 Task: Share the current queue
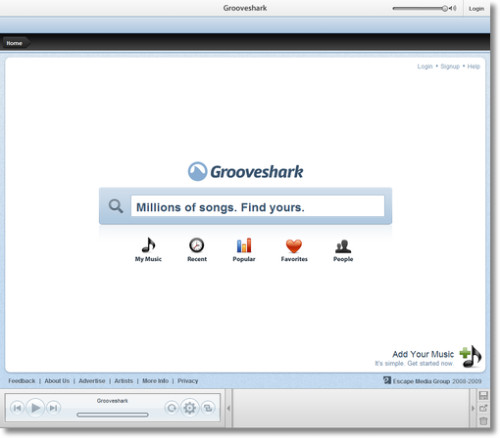click(x=483, y=408)
